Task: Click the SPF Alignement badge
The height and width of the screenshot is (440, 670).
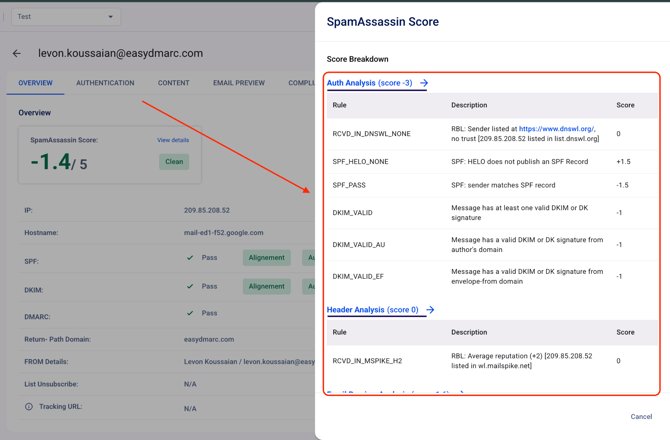Action: tap(266, 258)
